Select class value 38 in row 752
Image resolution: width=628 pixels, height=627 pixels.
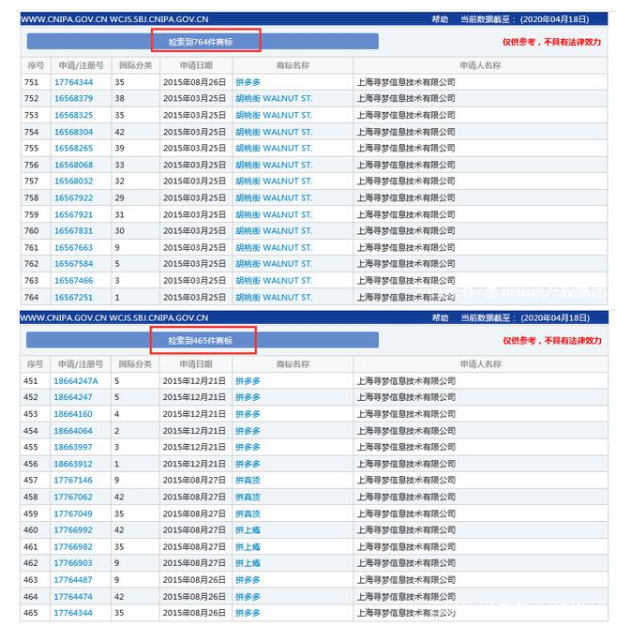tap(120, 98)
